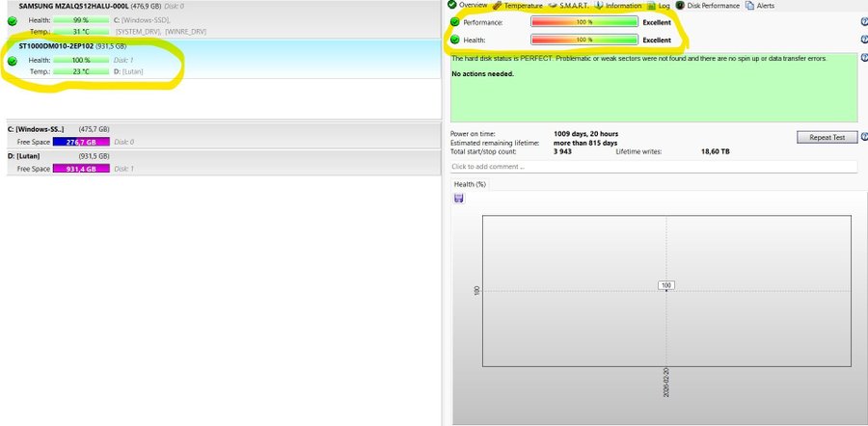Click the Log tab icon
This screenshot has height=426, width=868.
click(651, 6)
